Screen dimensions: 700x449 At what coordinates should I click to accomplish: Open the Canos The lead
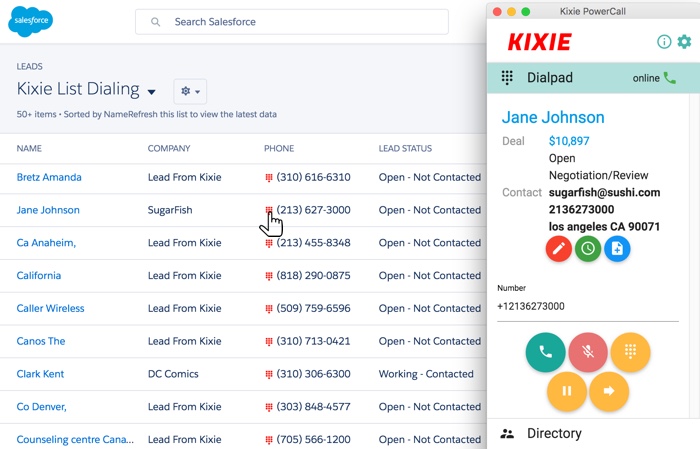[x=41, y=341]
